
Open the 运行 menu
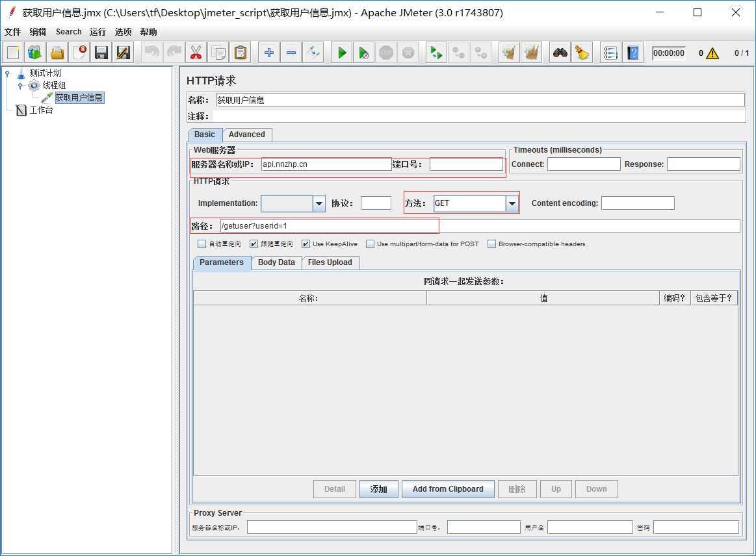pos(98,32)
